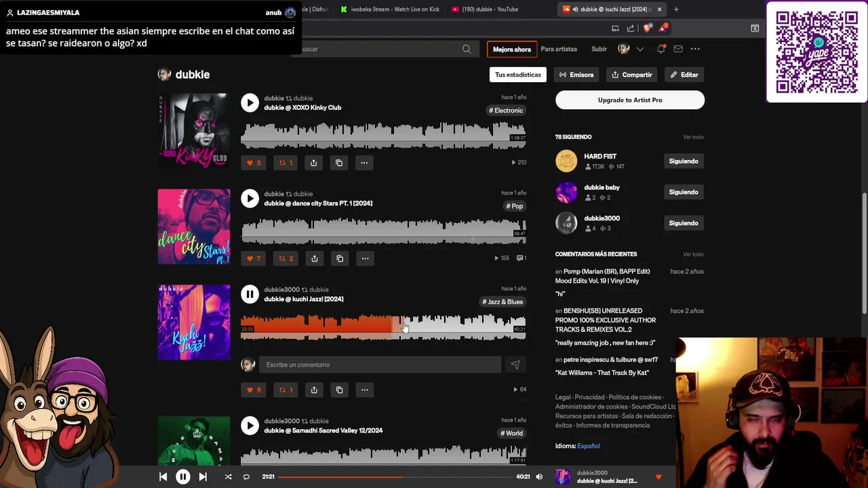This screenshot has height=488, width=868.
Task: Open Emisora station button
Action: [x=576, y=75]
